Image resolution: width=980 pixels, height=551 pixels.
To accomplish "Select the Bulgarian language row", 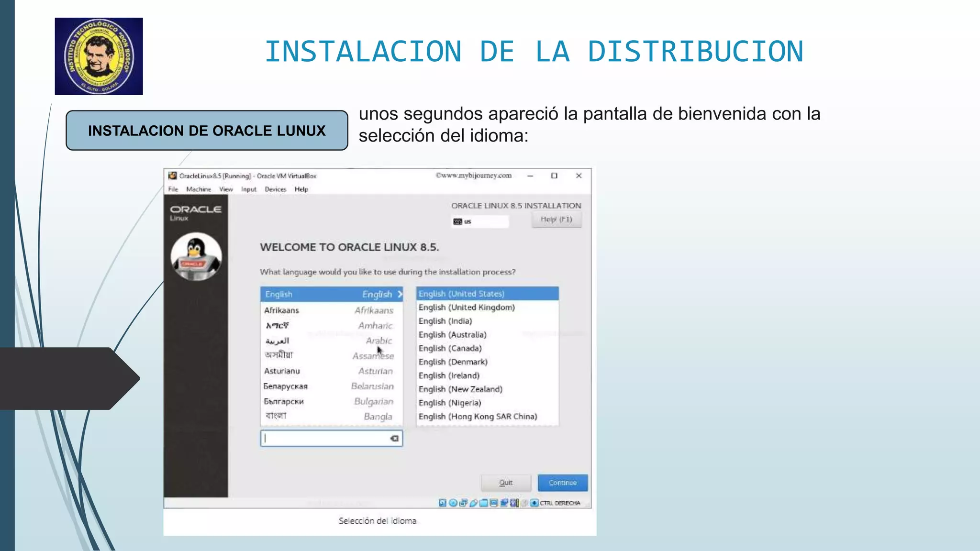I will (x=332, y=402).
